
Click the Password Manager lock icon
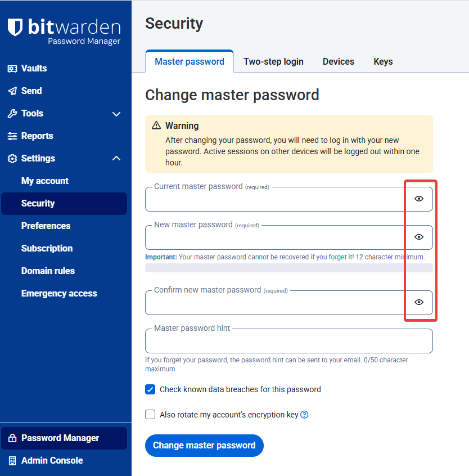[12, 438]
